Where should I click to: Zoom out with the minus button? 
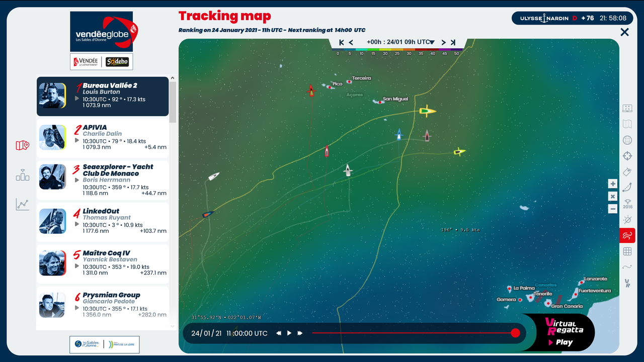pos(612,209)
